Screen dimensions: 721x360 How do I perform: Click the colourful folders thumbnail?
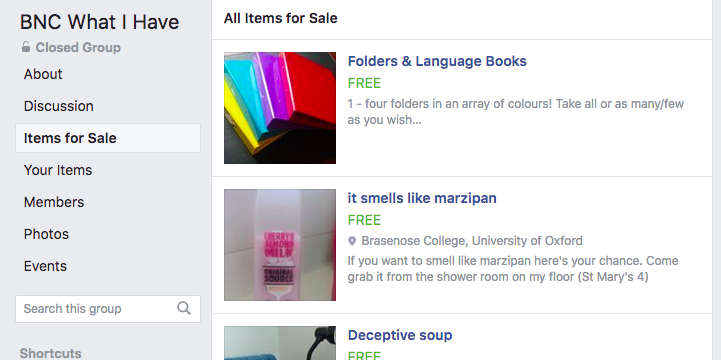coord(280,108)
